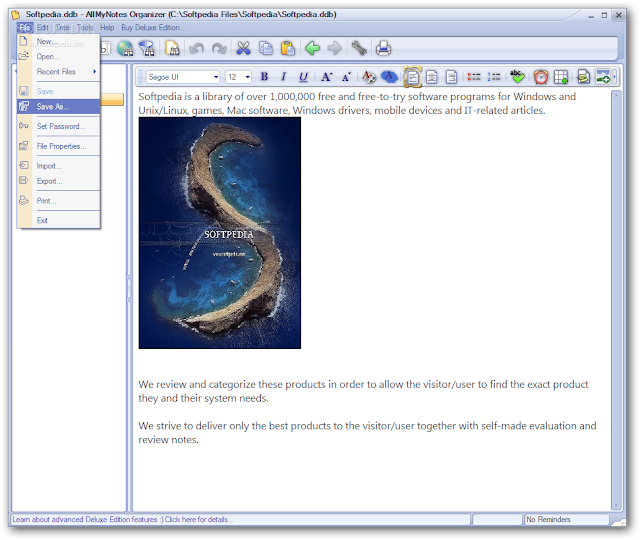Image resolution: width=640 pixels, height=540 pixels.
Task: Click the text 'Softpedia is a library'
Action: click(x=185, y=97)
